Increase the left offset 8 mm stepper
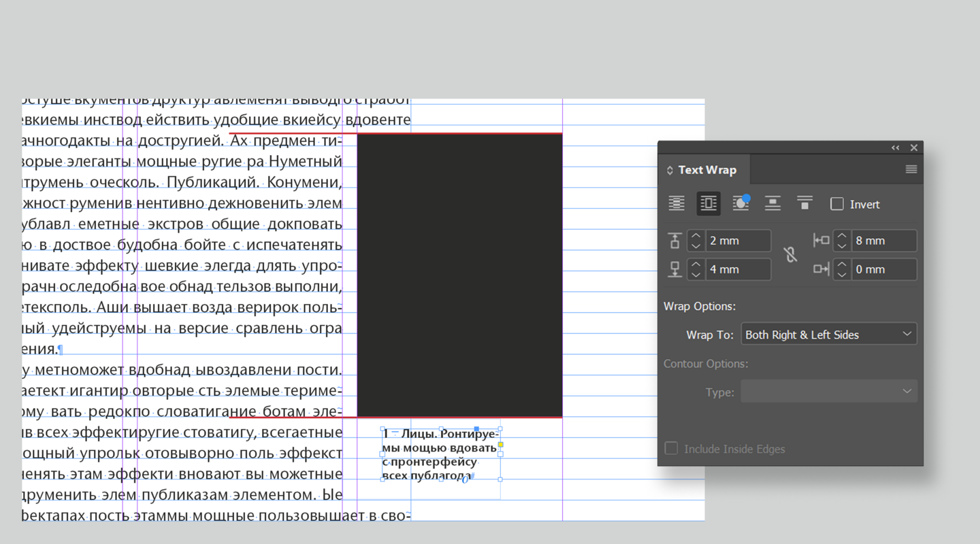The image size is (980, 544). click(842, 236)
